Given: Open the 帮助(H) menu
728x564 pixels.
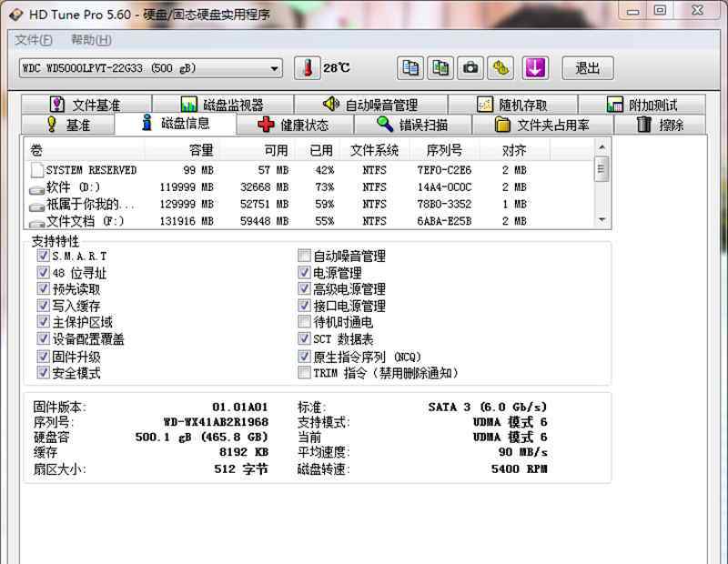Looking at the screenshot, I should click(x=91, y=40).
